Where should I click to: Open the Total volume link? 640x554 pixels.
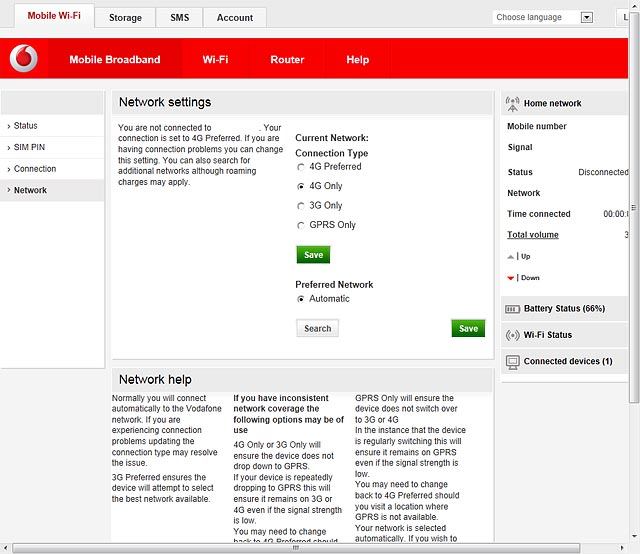point(533,235)
